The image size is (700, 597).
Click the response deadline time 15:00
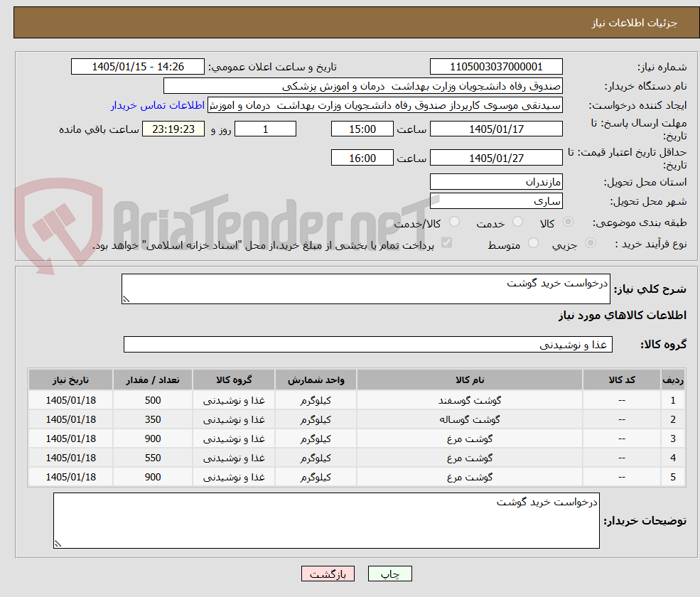(x=362, y=129)
